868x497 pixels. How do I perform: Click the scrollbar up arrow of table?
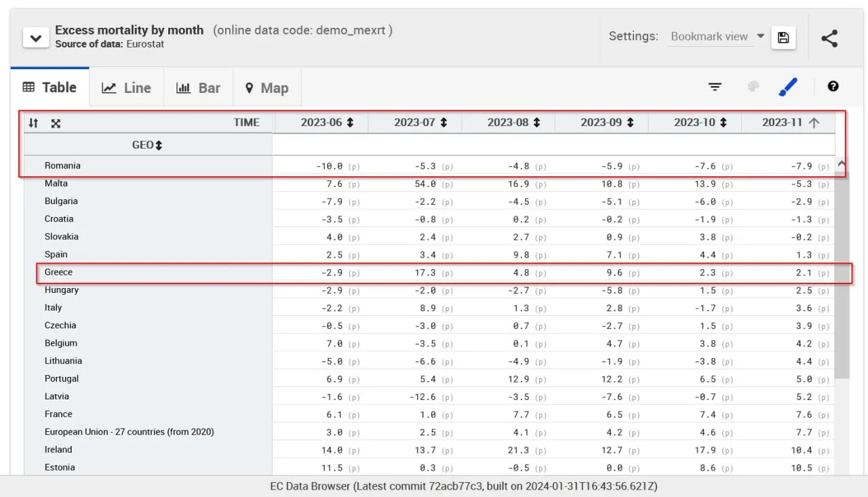(x=842, y=163)
